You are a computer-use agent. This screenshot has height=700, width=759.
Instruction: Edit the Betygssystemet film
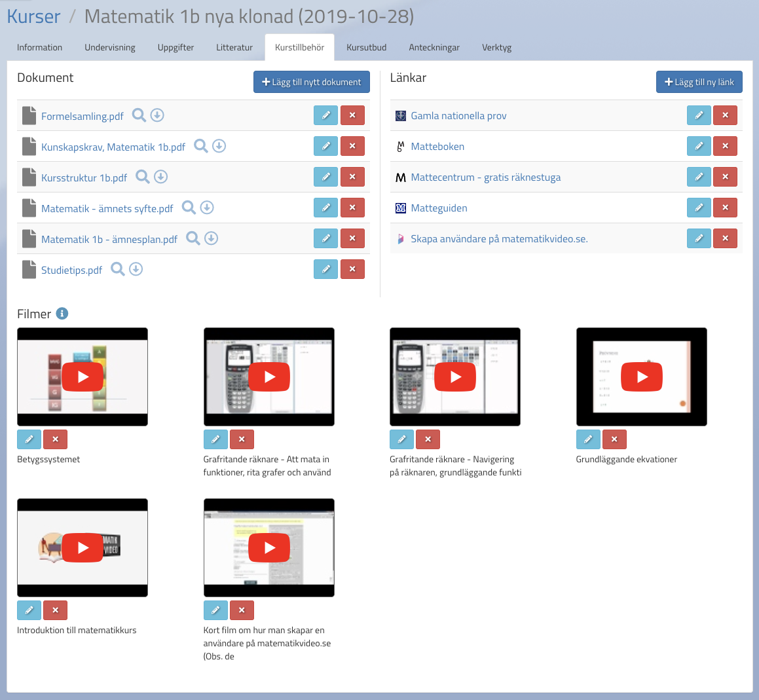[x=29, y=439]
